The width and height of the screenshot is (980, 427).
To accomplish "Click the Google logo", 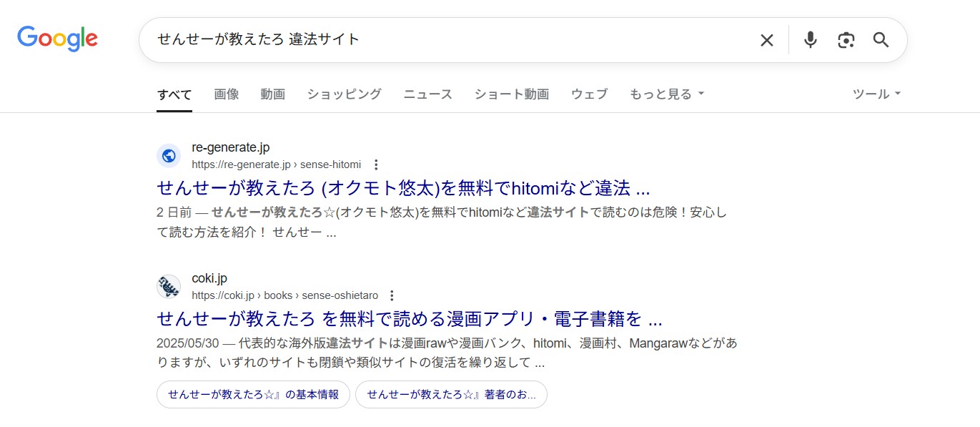I will pos(57,39).
